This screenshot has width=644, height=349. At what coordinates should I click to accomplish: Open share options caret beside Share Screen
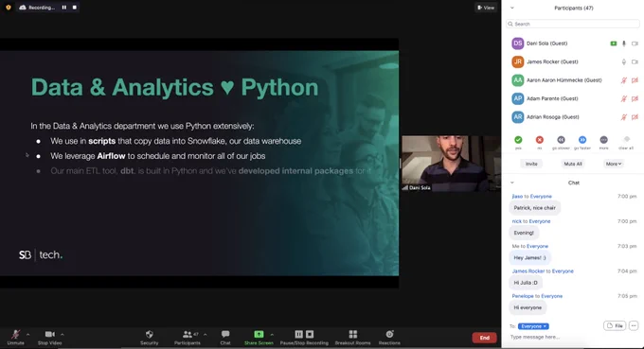tap(272, 335)
